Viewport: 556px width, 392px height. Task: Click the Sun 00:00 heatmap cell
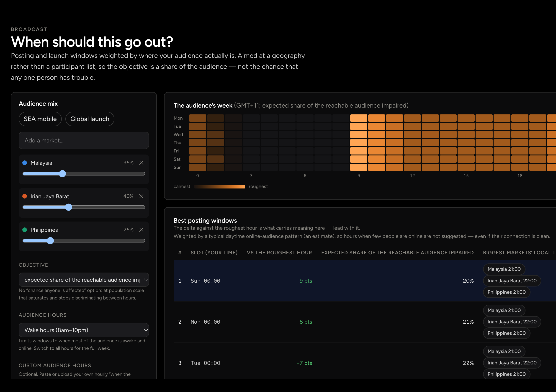point(198,168)
